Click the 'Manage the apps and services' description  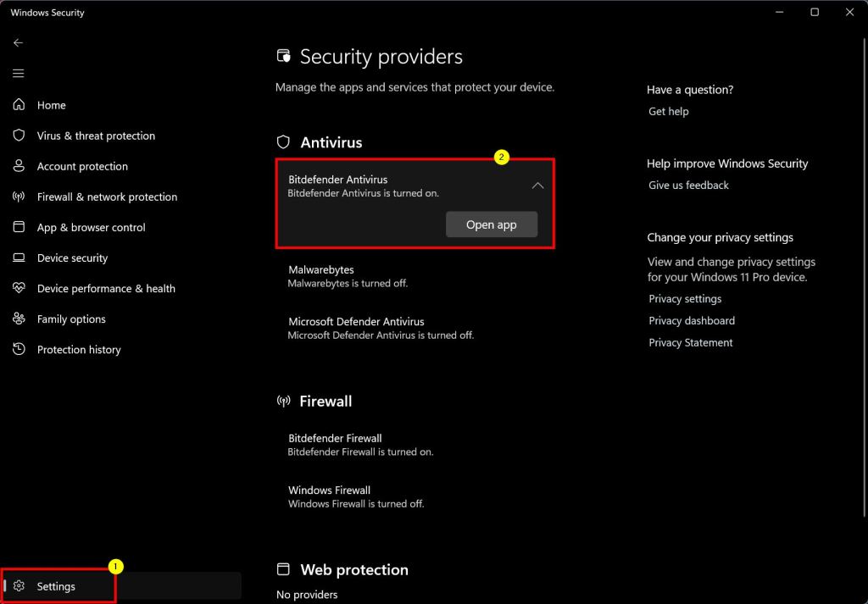[415, 87]
